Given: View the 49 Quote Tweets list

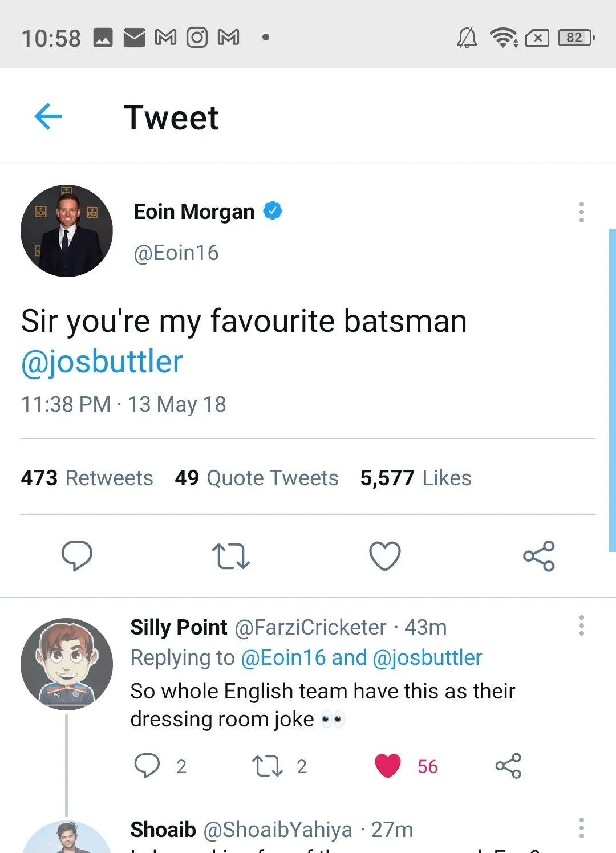Looking at the screenshot, I should click(x=257, y=478).
